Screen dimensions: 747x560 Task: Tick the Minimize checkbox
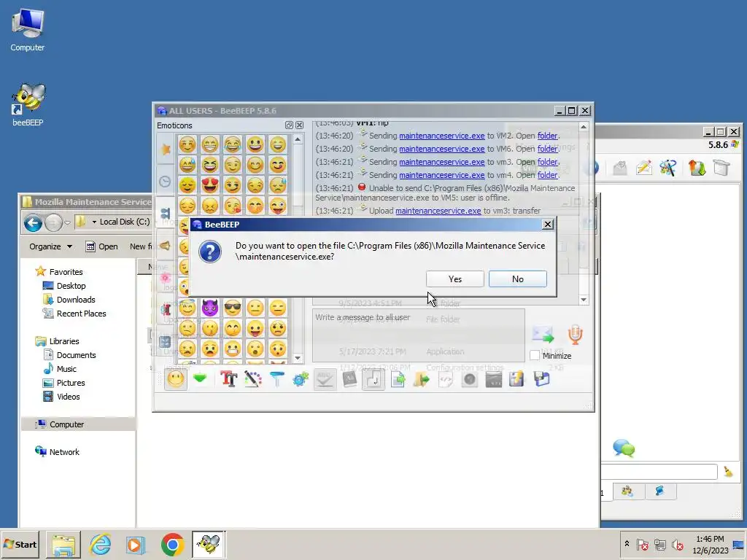click(535, 355)
